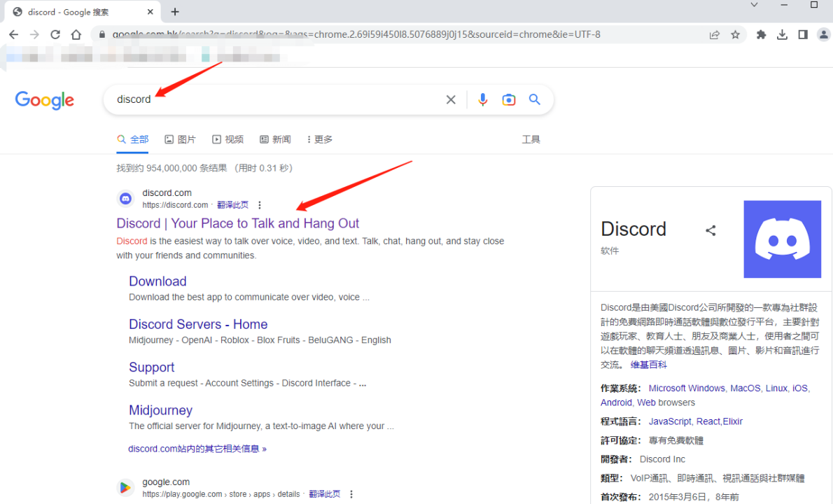833x504 pixels.
Task: Open the downloads icon in the toolbar
Action: 782,34
